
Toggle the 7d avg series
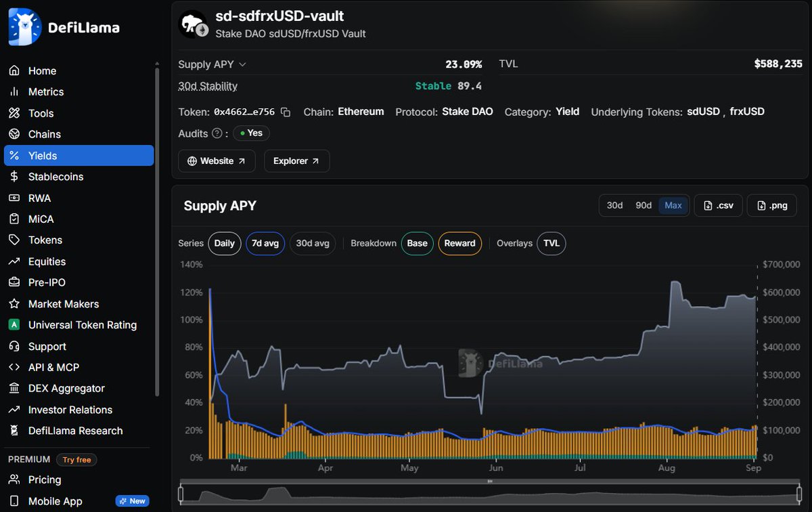coord(265,243)
